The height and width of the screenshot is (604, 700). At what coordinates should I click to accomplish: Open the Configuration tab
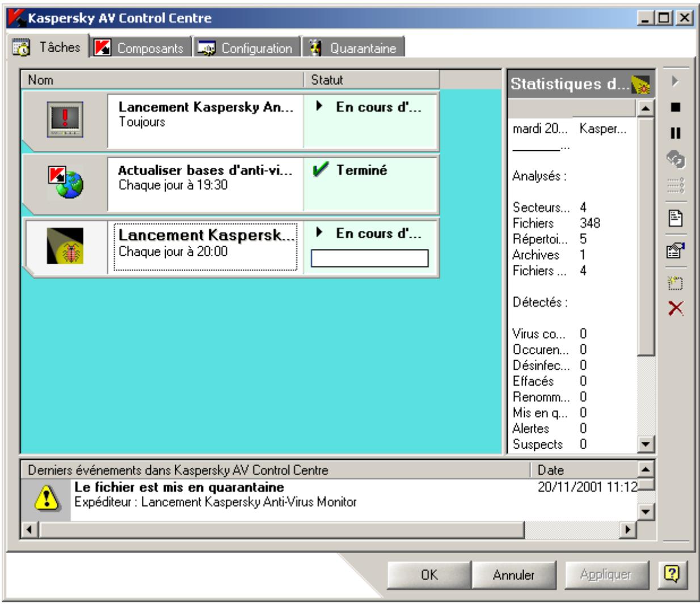point(246,48)
